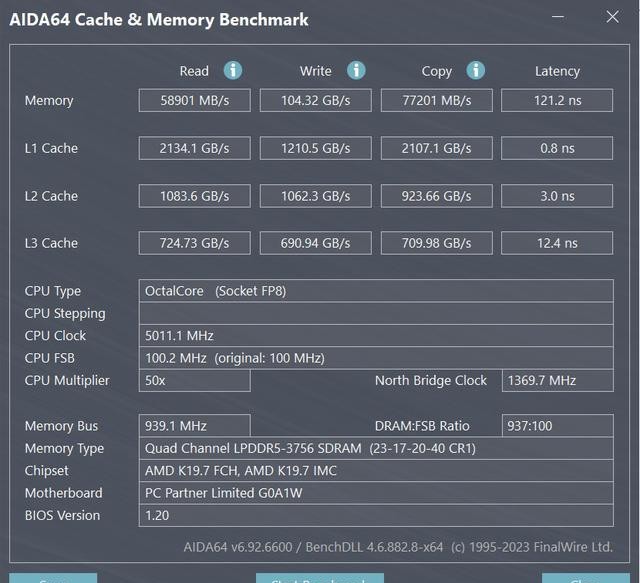The height and width of the screenshot is (583, 640).
Task: Click the info icon beside Write
Action: (356, 70)
